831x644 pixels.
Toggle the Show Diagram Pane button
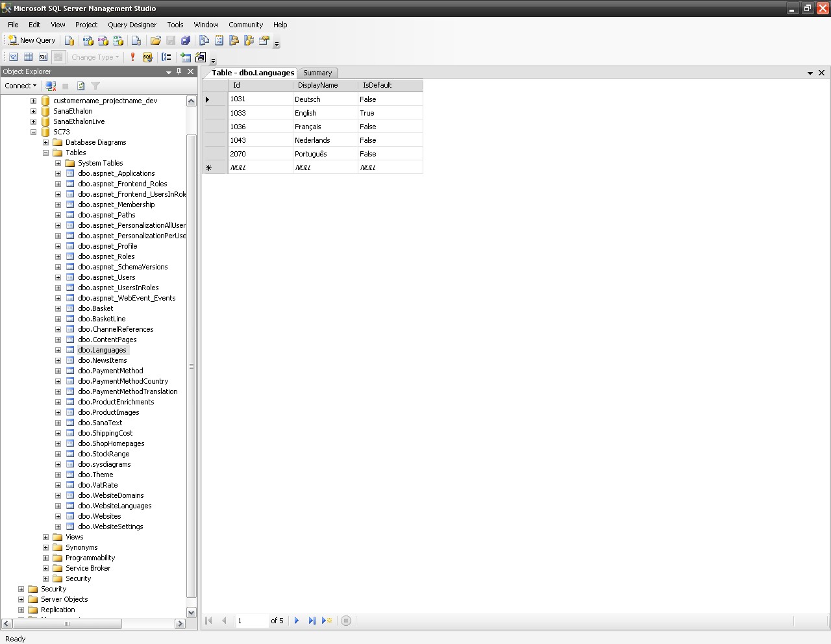pyautogui.click(x=13, y=57)
